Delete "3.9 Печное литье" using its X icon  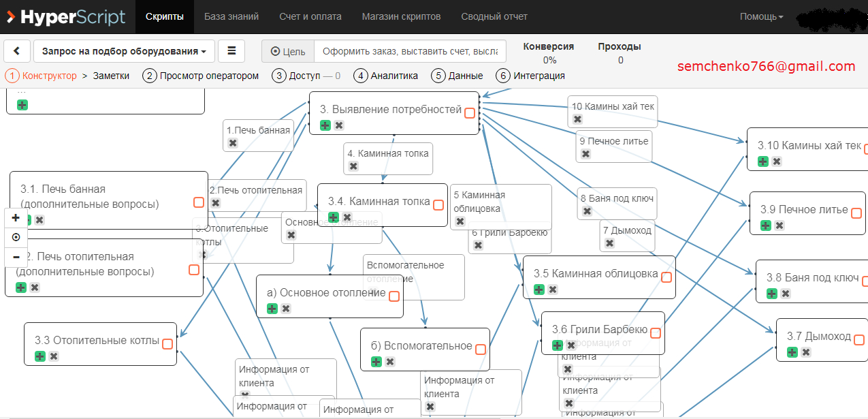point(779,225)
